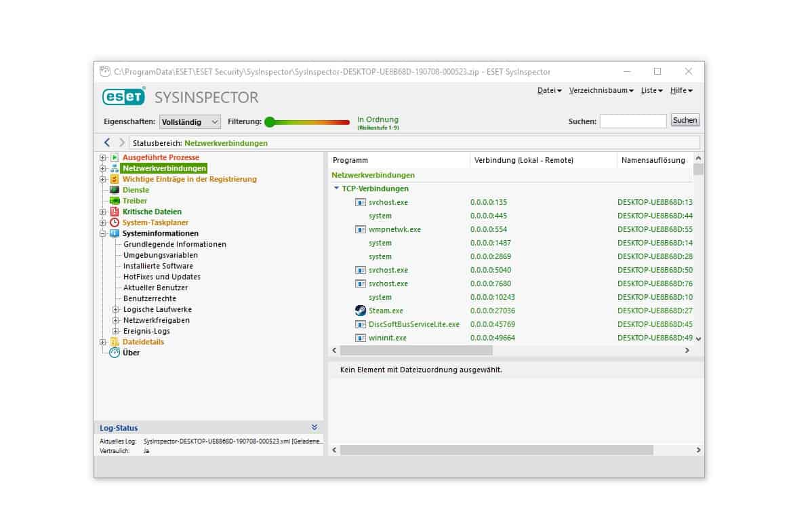This screenshot has width=812, height=531.
Task: Click the Filterung risk level slider handle
Action: tap(270, 122)
